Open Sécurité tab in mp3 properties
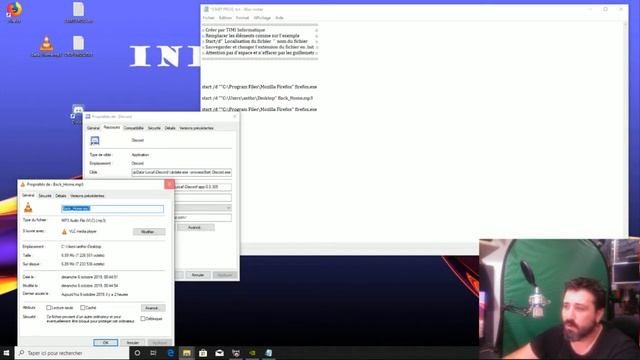 (45, 196)
